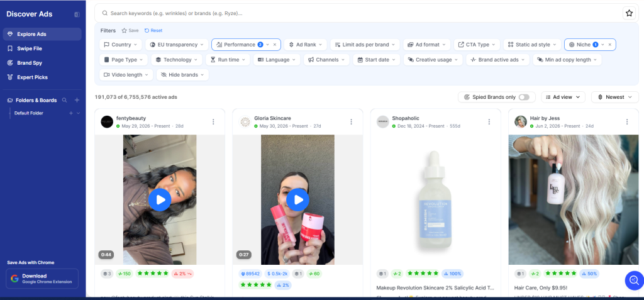Click the star favorites icon
Image resolution: width=644 pixels, height=300 pixels.
pyautogui.click(x=629, y=13)
